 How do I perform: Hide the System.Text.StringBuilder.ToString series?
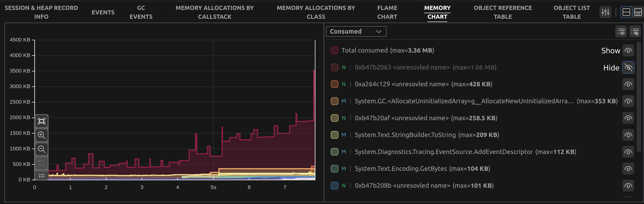[x=628, y=135]
